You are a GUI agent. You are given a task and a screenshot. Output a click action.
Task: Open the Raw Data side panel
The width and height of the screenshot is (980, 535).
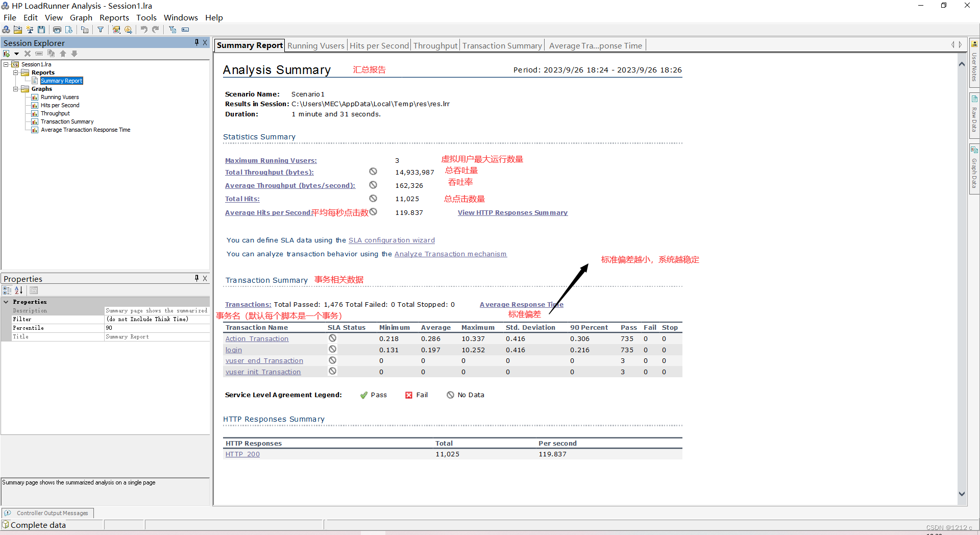[x=974, y=116]
